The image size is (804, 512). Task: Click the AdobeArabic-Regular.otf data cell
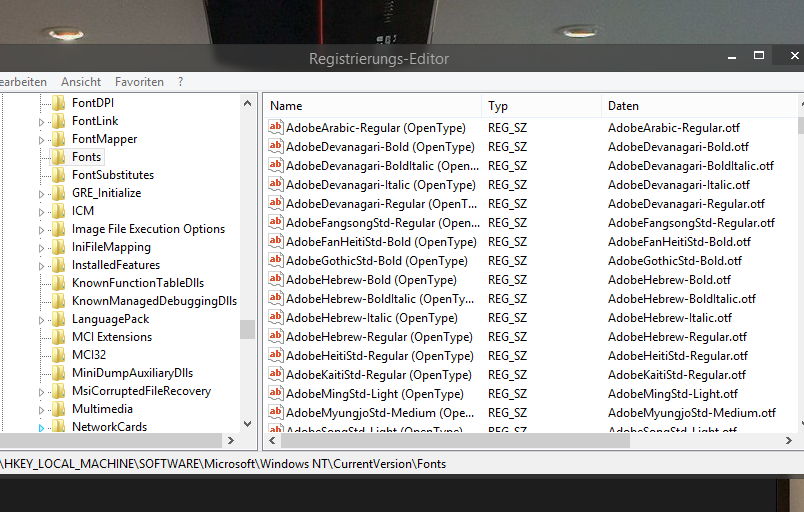(674, 128)
